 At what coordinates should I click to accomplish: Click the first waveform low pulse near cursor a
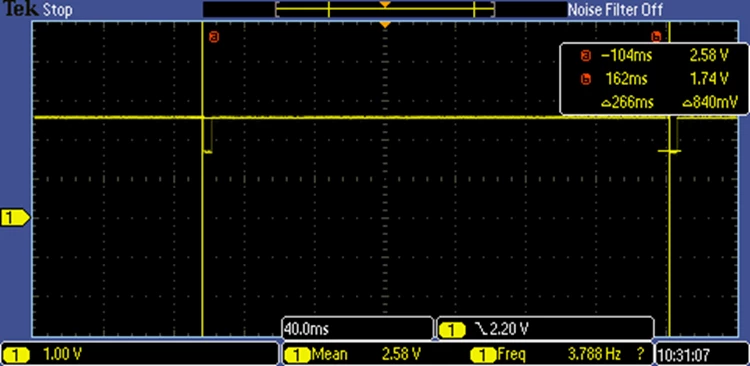tap(207, 135)
